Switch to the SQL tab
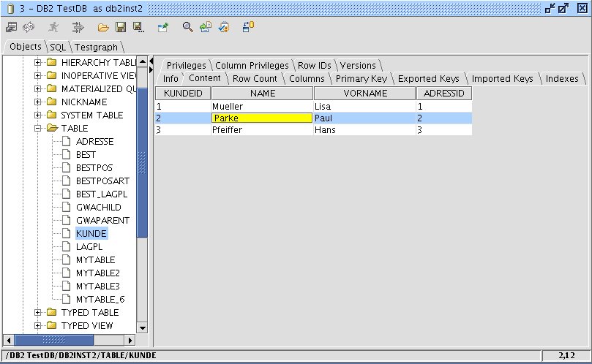The image size is (592, 364). coord(58,47)
